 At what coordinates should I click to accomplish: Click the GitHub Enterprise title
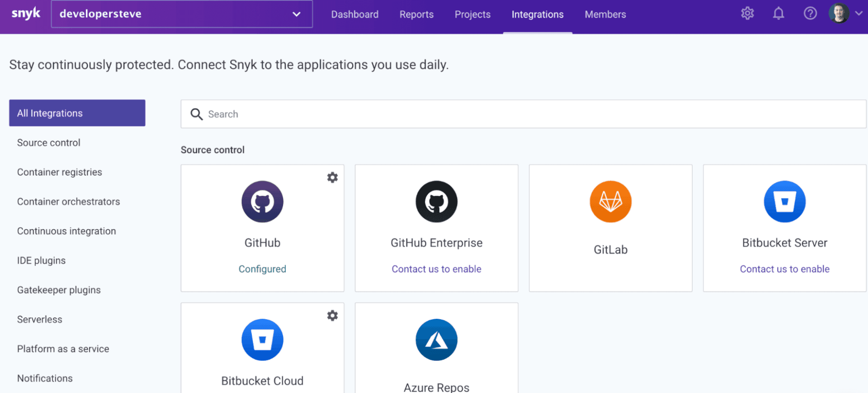coord(436,243)
